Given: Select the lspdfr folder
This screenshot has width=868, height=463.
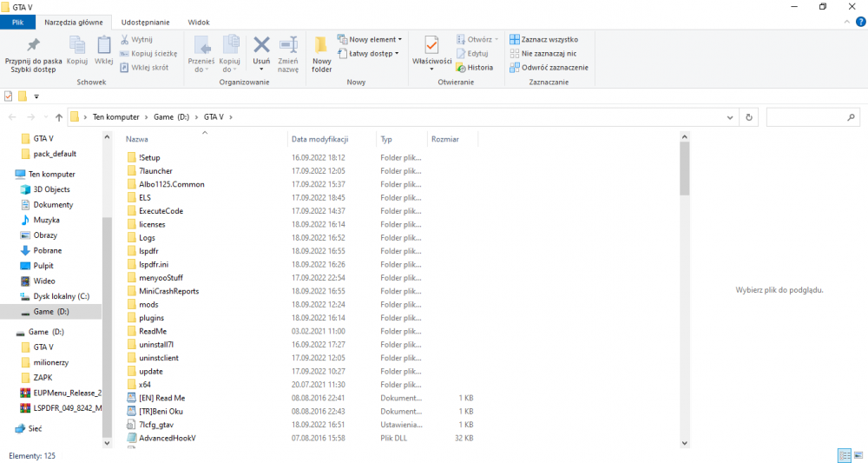Looking at the screenshot, I should (x=142, y=251).
